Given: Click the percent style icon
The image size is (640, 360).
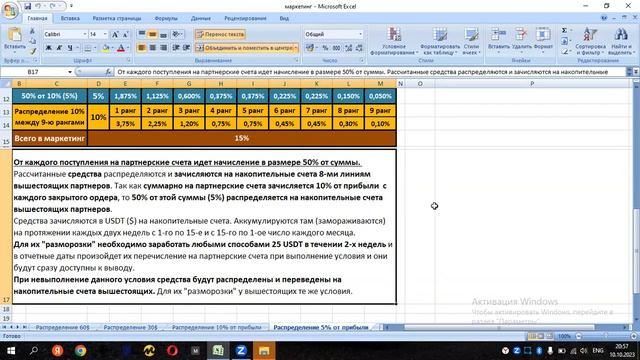Looking at the screenshot, I should tap(325, 48).
